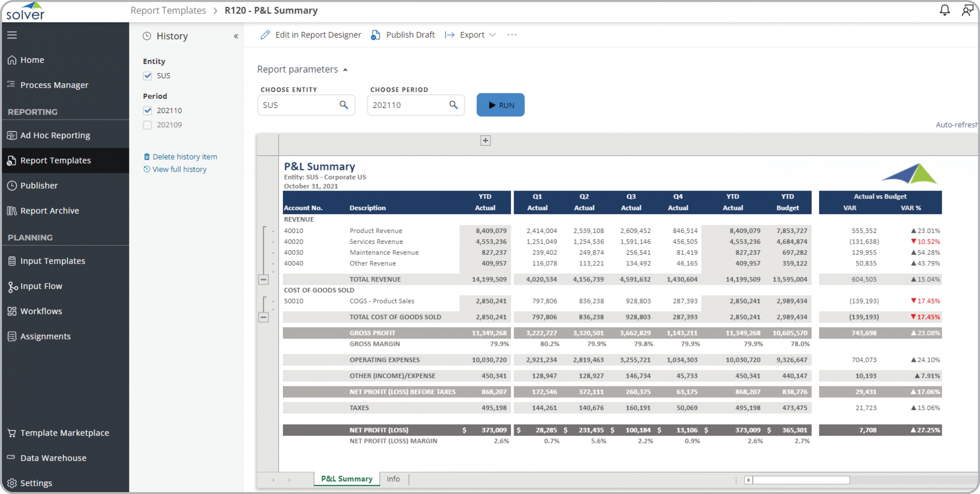Uncheck the SUS entity checkbox
980x494 pixels.
(x=147, y=76)
